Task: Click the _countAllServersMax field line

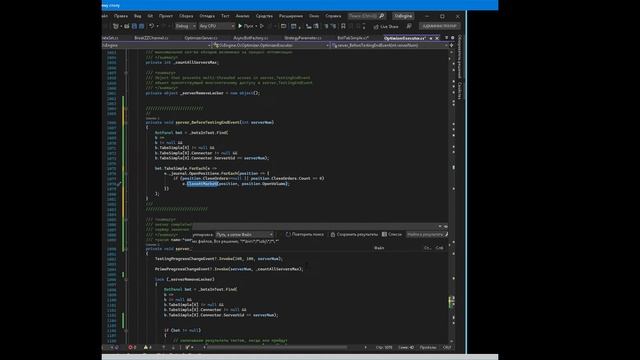Action: click(x=182, y=62)
